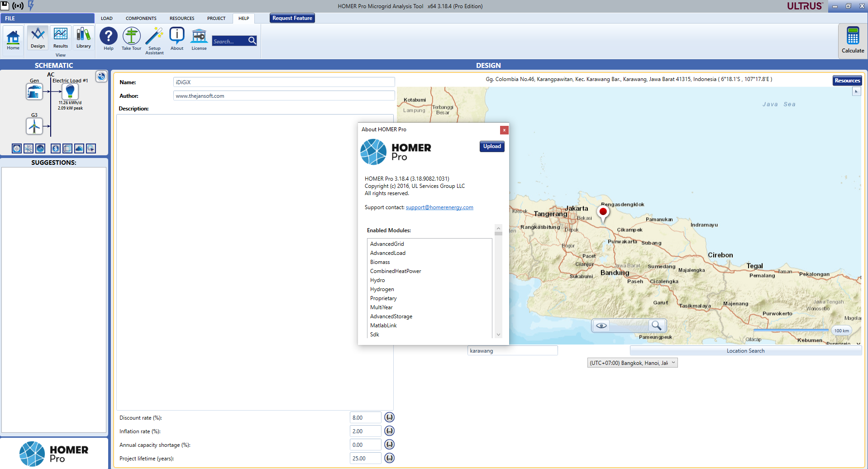868x469 pixels.
Task: Click the search magnifier in ribbon
Action: [x=253, y=41]
